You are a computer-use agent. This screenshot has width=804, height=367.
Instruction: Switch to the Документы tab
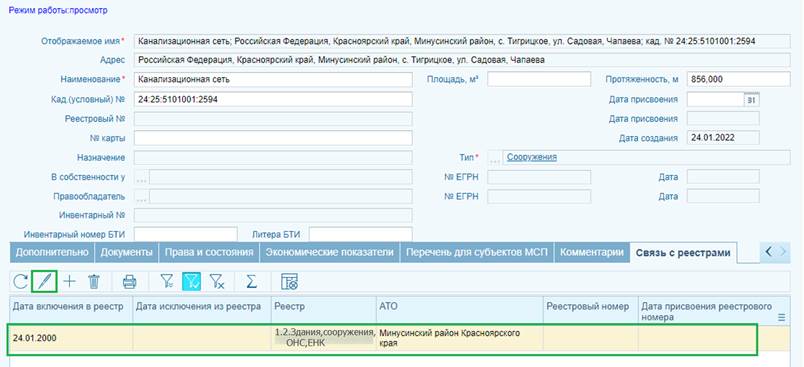pyautogui.click(x=126, y=252)
